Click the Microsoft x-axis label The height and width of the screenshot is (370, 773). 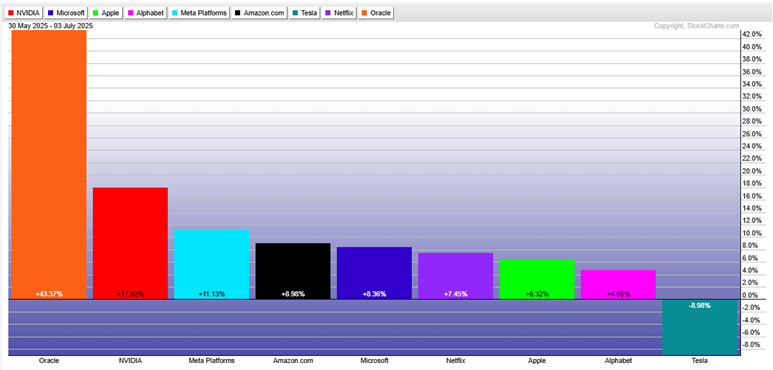[374, 361]
